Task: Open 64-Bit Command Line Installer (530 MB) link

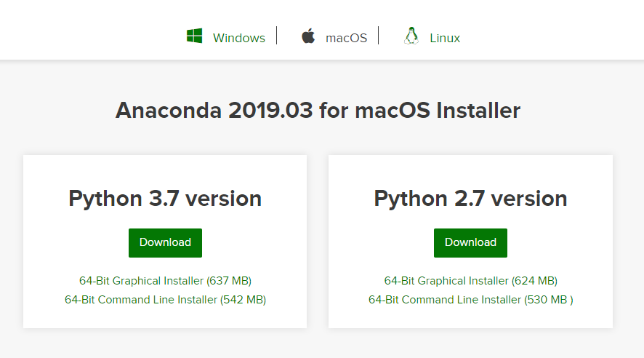Action: [x=471, y=300]
